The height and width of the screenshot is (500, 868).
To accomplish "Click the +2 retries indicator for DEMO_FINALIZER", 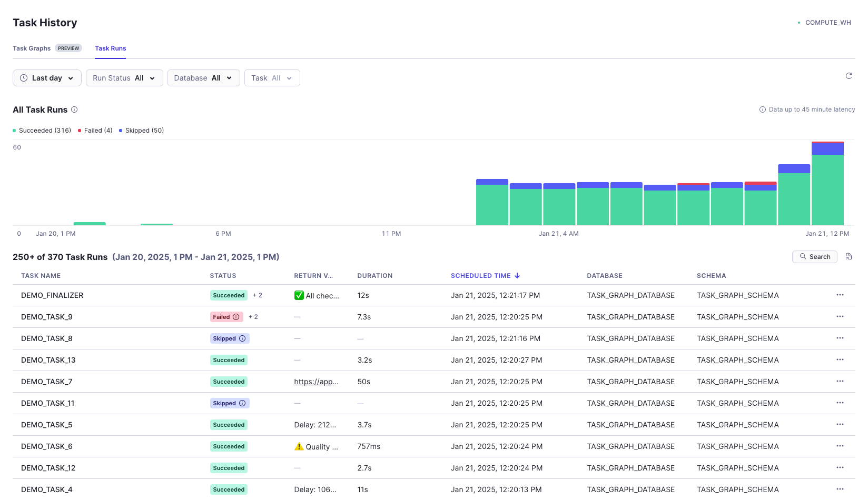I will tap(258, 295).
